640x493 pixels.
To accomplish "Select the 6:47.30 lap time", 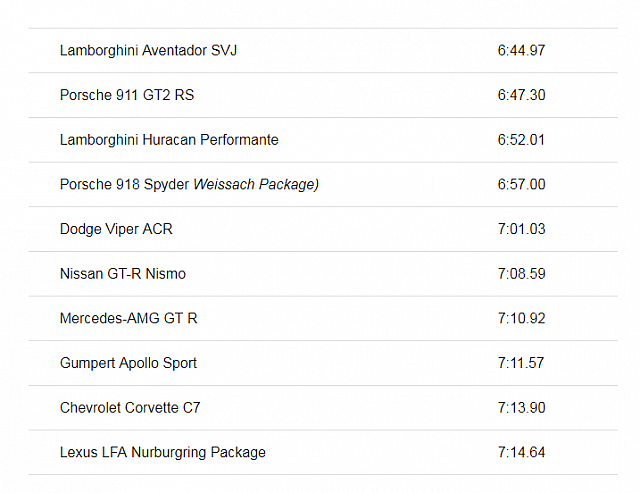I will (x=521, y=95).
